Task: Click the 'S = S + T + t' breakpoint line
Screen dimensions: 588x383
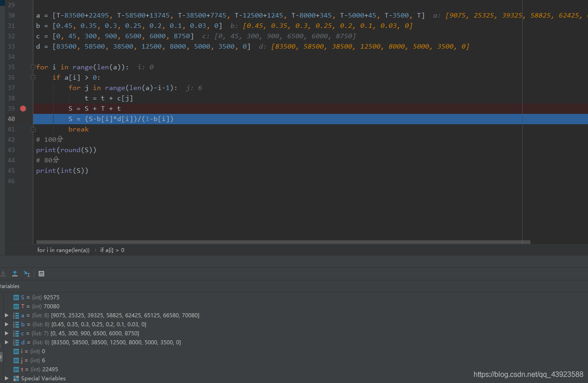Action: pyautogui.click(x=95, y=108)
